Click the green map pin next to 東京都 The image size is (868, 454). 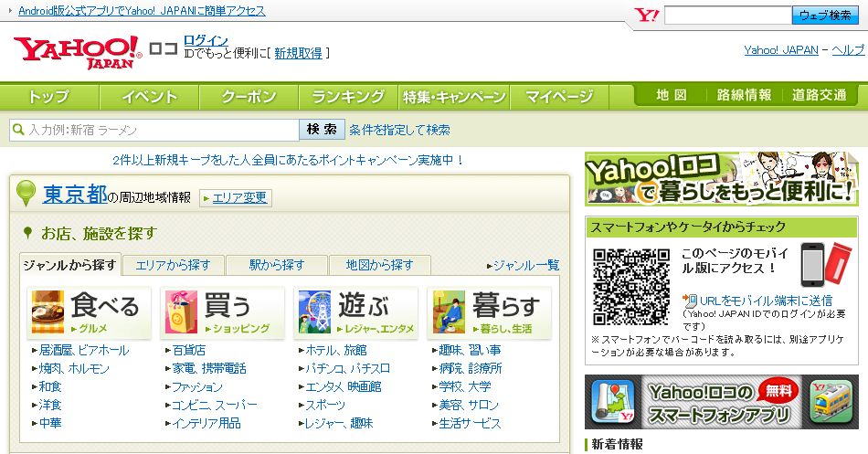click(26, 194)
